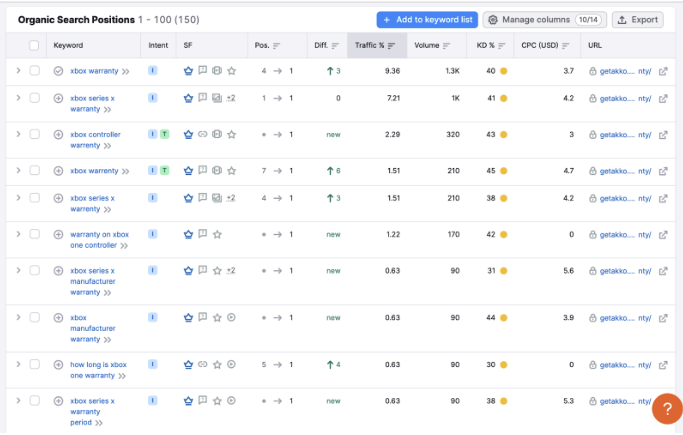Click the Intent column header
This screenshot has height=435, width=683.
pyautogui.click(x=158, y=45)
